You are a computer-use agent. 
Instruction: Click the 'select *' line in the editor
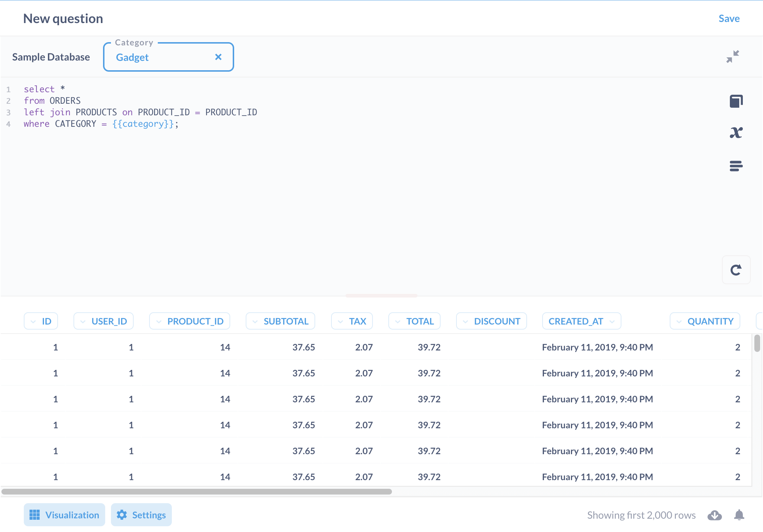44,89
